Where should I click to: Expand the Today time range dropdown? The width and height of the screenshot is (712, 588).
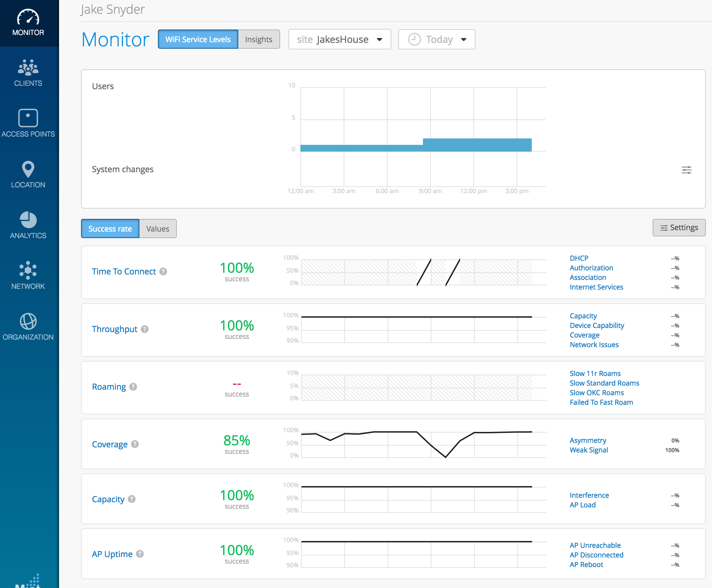436,39
